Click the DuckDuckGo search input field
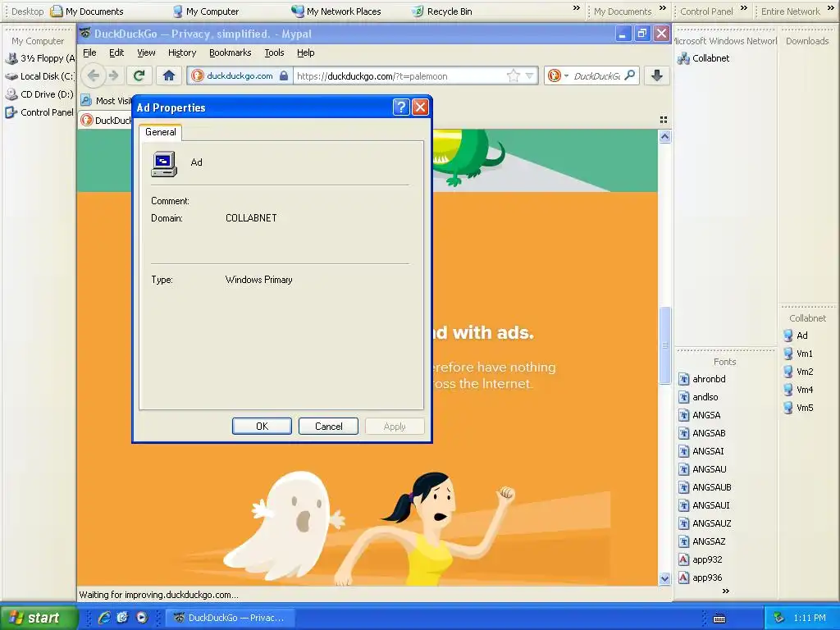Screen dimensions: 840x630 click(x=597, y=75)
